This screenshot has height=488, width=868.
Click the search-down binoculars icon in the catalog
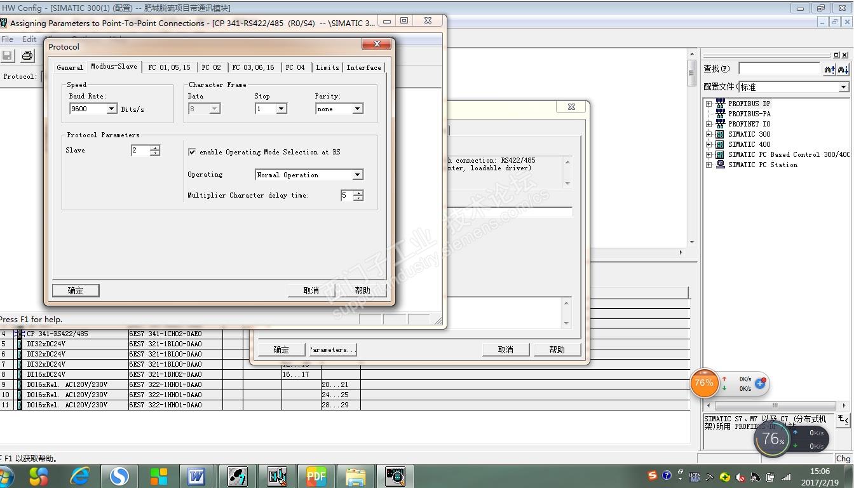click(x=843, y=69)
